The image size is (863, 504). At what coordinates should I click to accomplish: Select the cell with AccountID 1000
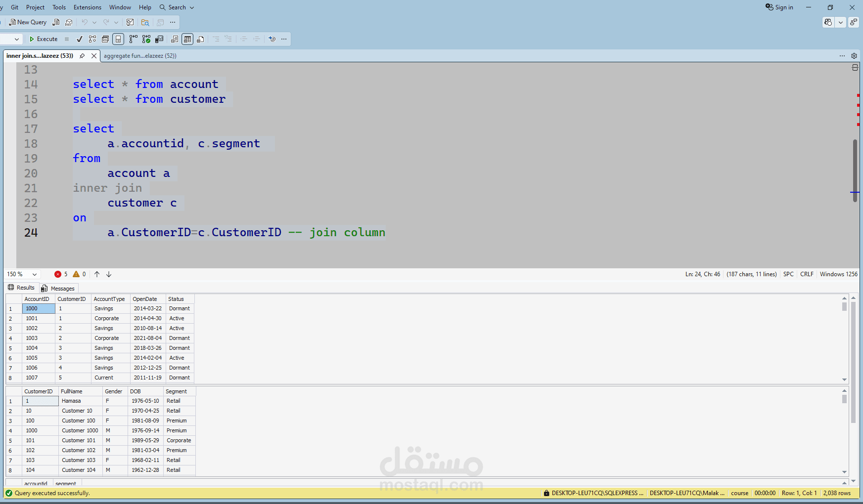[x=39, y=308]
